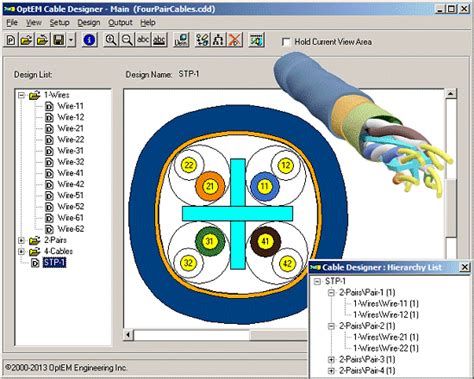Select Wire-52 in Design List
This screenshot has width=474, height=379.
click(71, 207)
